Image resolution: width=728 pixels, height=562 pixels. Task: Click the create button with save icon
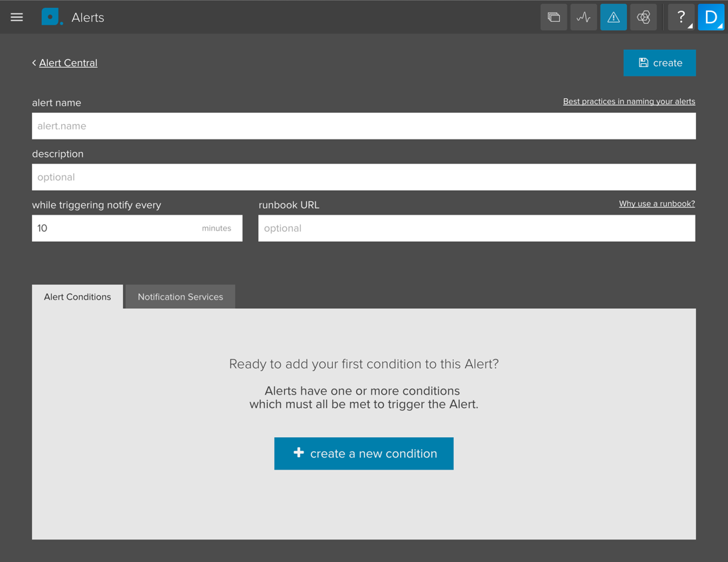[659, 63]
